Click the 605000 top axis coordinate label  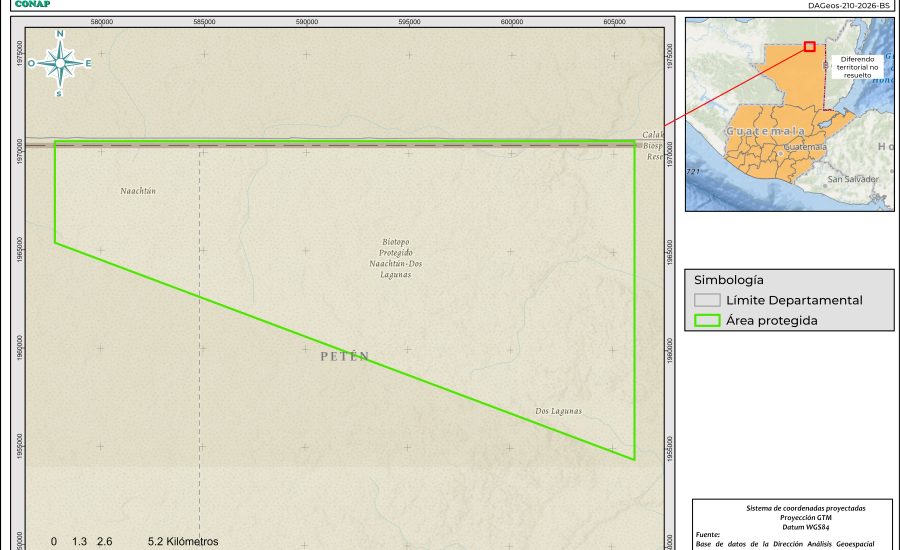(614, 22)
